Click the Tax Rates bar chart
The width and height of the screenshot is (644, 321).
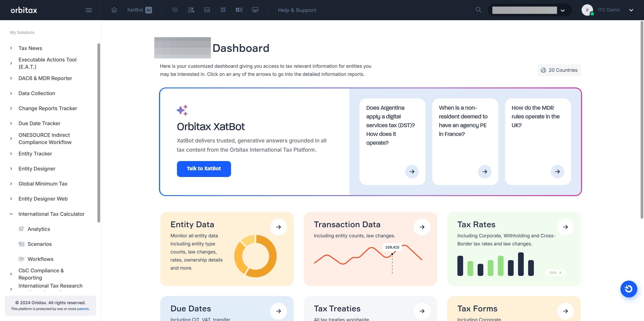tap(496, 264)
